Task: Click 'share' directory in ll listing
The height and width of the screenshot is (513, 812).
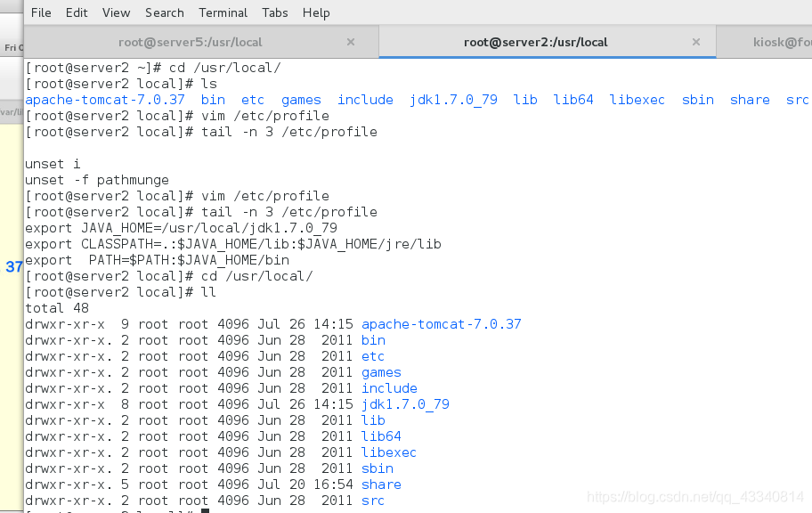Action: [x=381, y=484]
